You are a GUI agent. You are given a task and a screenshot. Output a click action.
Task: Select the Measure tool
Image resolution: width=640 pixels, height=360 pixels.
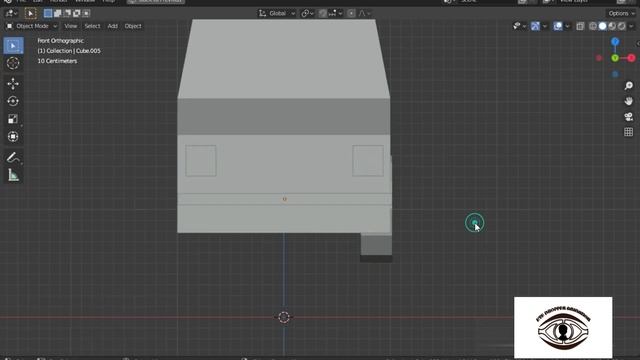click(x=13, y=176)
